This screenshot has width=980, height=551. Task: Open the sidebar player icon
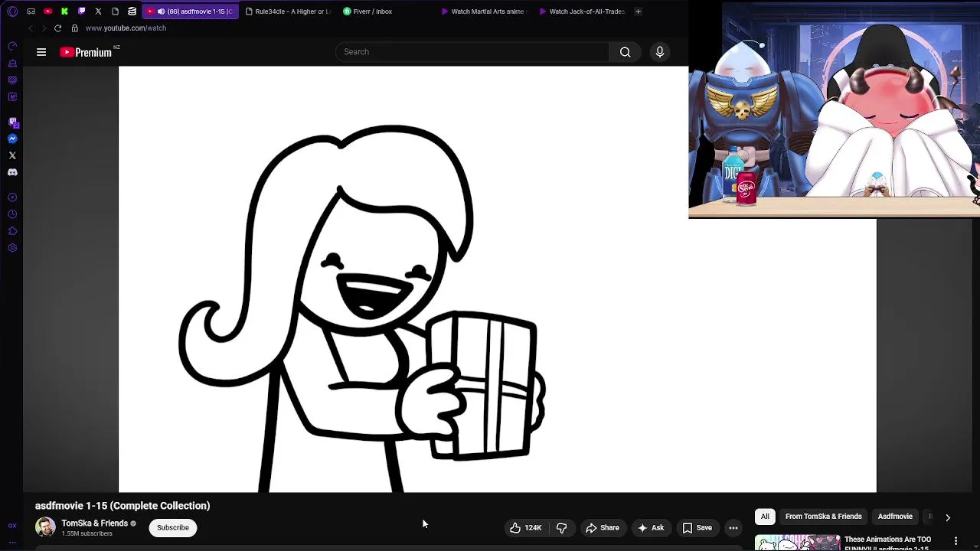(x=12, y=197)
